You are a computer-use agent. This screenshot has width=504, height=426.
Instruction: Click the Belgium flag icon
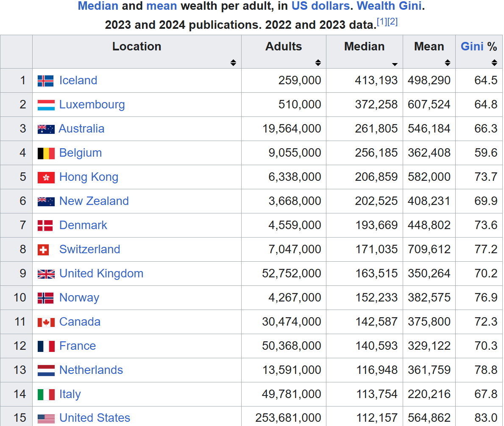(x=46, y=153)
